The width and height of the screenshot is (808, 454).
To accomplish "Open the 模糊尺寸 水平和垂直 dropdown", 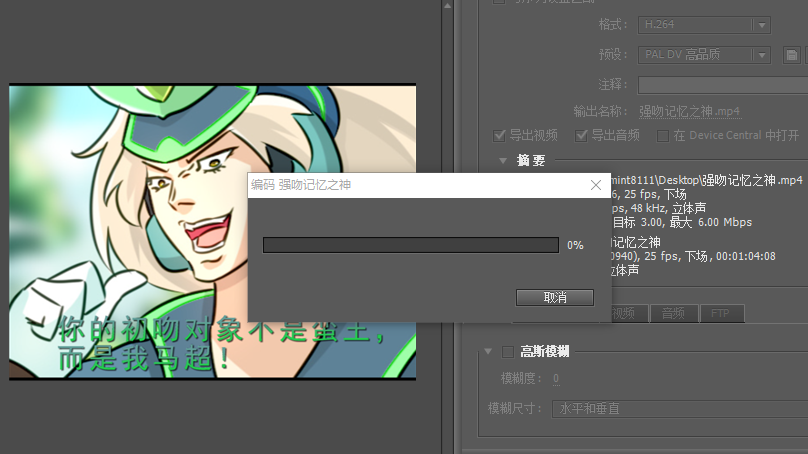I will [680, 409].
